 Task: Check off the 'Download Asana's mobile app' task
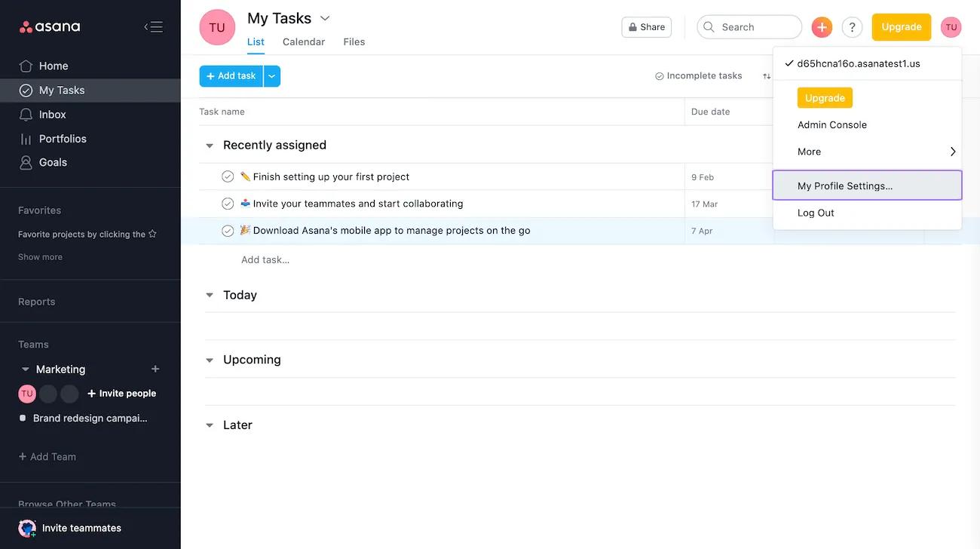(x=228, y=231)
